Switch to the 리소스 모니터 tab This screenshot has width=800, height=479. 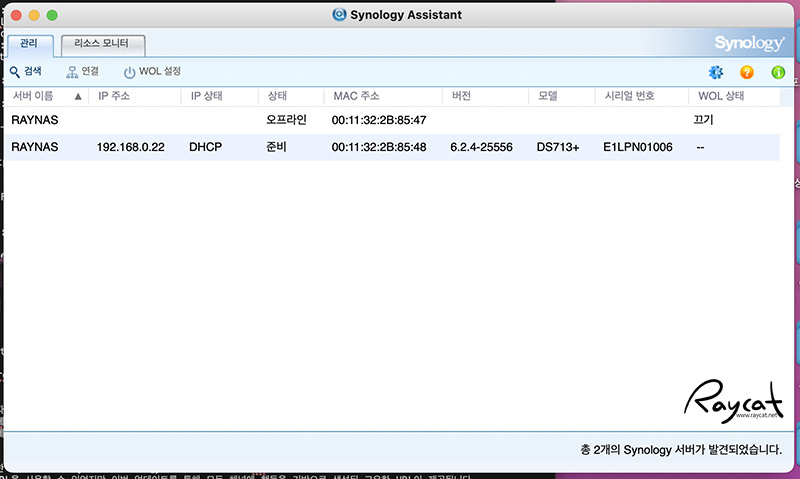click(x=102, y=44)
